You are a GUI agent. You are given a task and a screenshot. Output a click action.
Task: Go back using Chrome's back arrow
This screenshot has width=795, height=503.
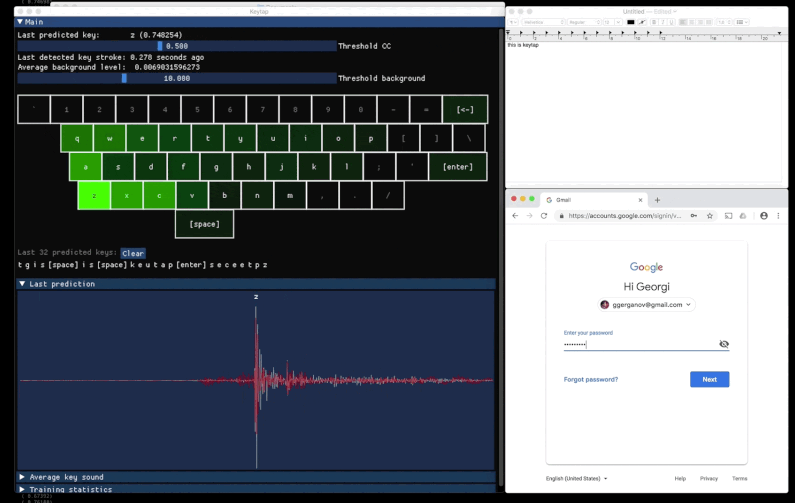click(516, 216)
